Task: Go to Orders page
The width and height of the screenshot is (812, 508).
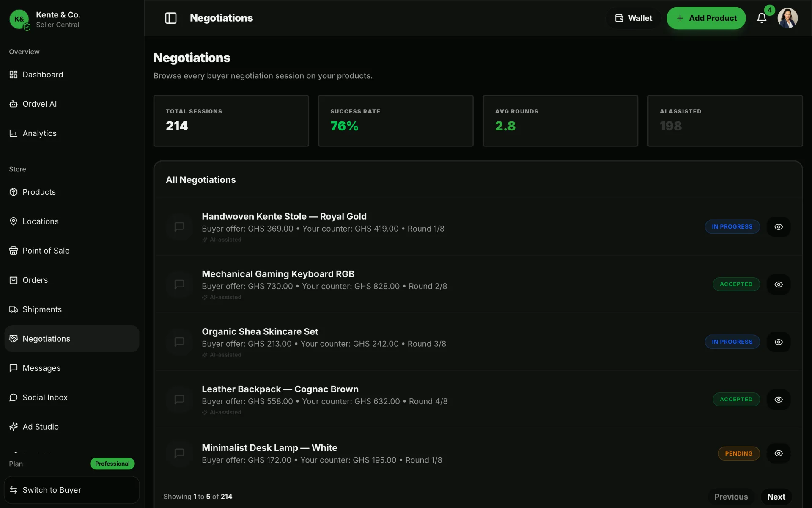Action: 72,280
